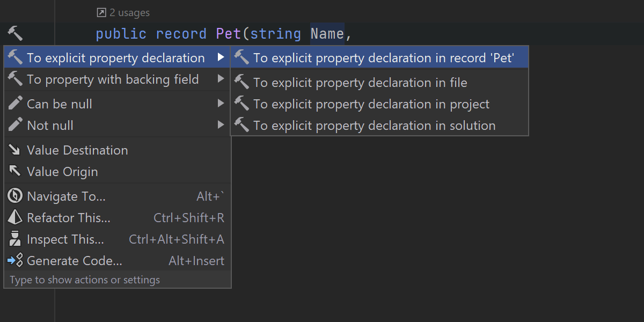This screenshot has height=322, width=644.
Task: Click hammer icon beside 'To explicit property declaration'
Action: 16,57
